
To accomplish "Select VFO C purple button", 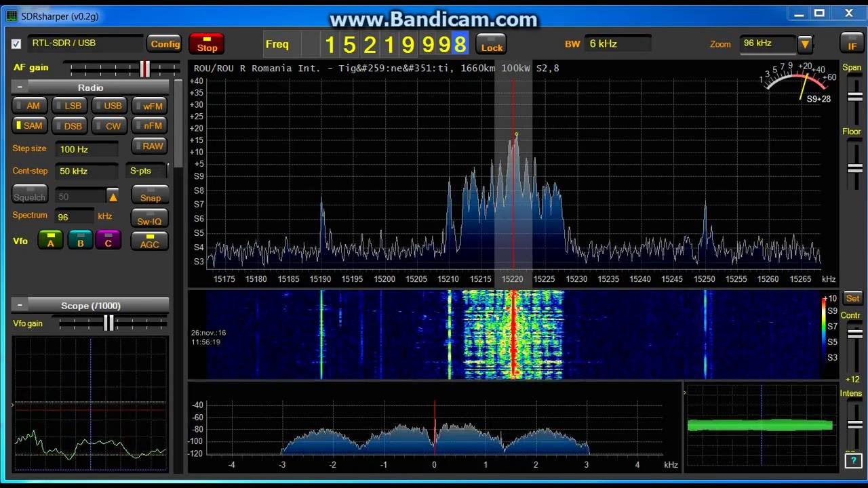I will coord(108,240).
